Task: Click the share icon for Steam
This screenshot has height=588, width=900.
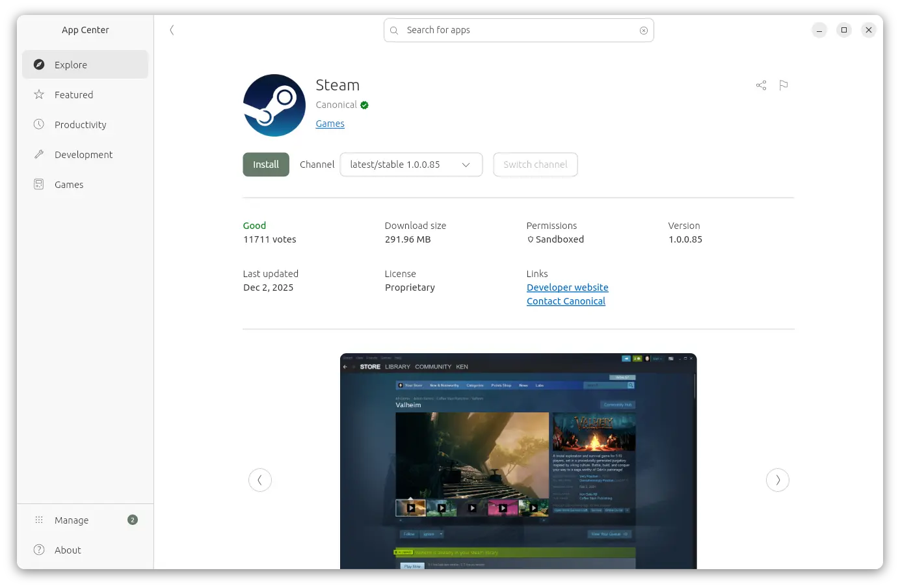Action: click(761, 85)
